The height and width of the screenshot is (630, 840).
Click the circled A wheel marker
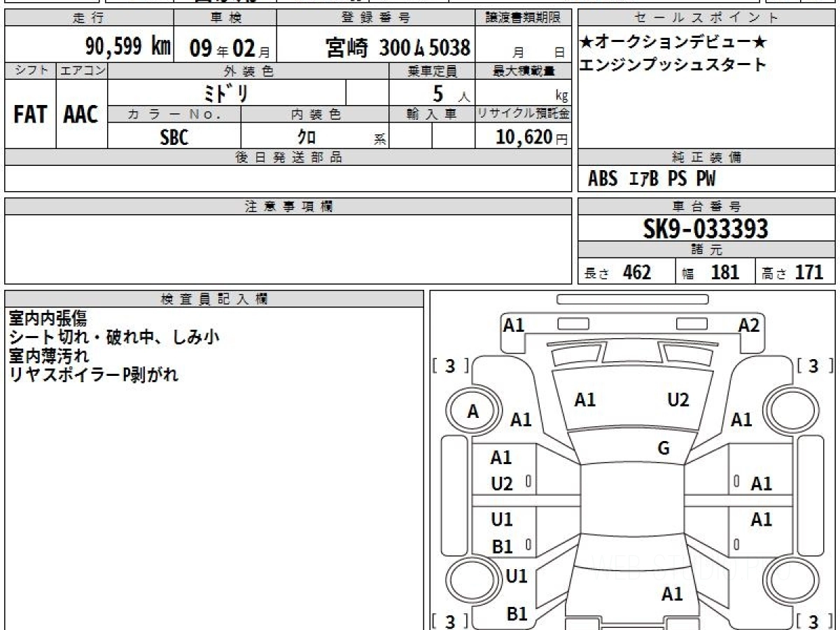click(473, 412)
